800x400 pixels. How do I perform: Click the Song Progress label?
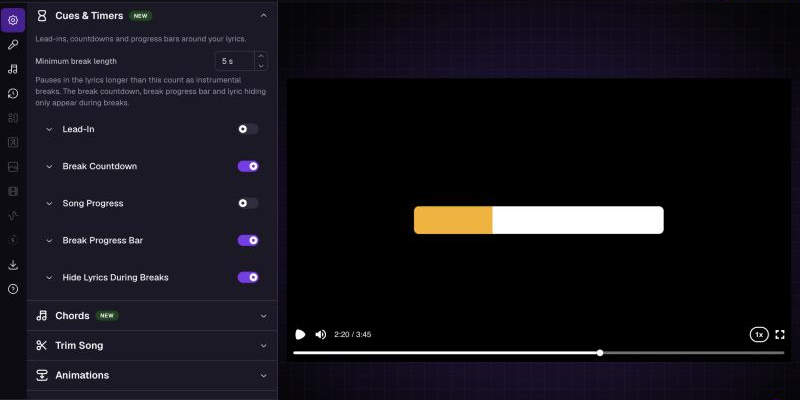[93, 204]
